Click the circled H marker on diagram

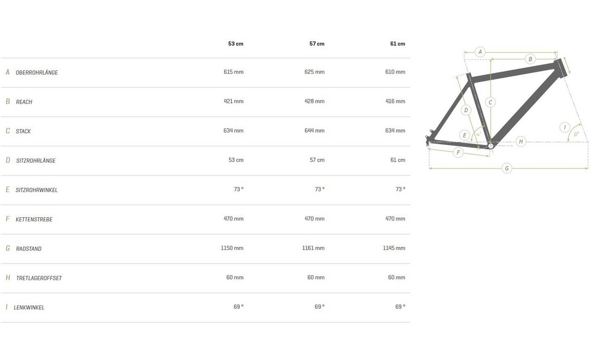point(521,142)
